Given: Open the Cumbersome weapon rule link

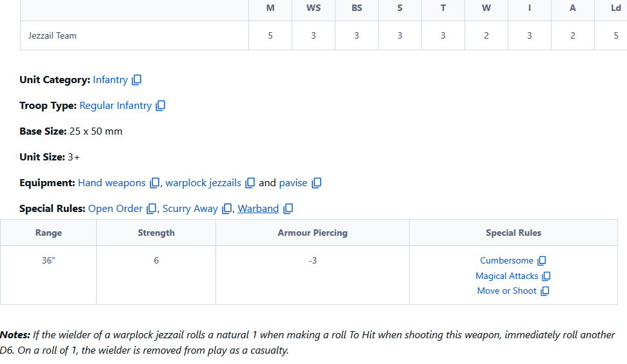Looking at the screenshot, I should [506, 260].
